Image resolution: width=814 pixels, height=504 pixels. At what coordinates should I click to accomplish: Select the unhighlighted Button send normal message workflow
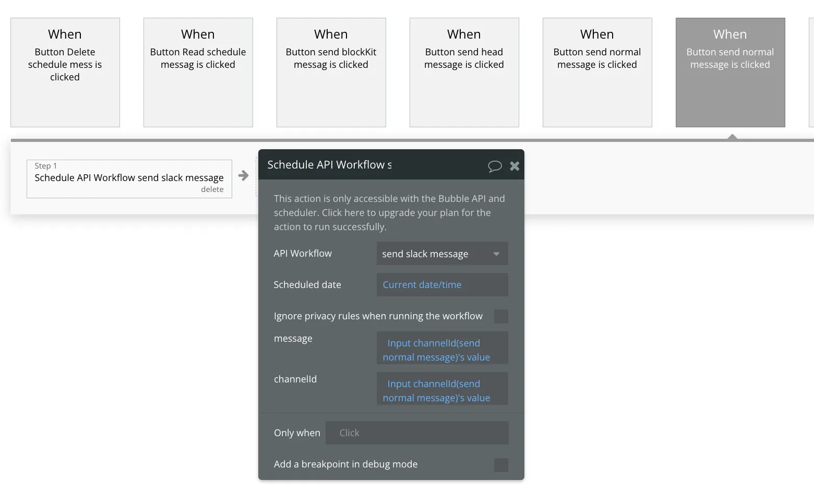pyautogui.click(x=597, y=73)
